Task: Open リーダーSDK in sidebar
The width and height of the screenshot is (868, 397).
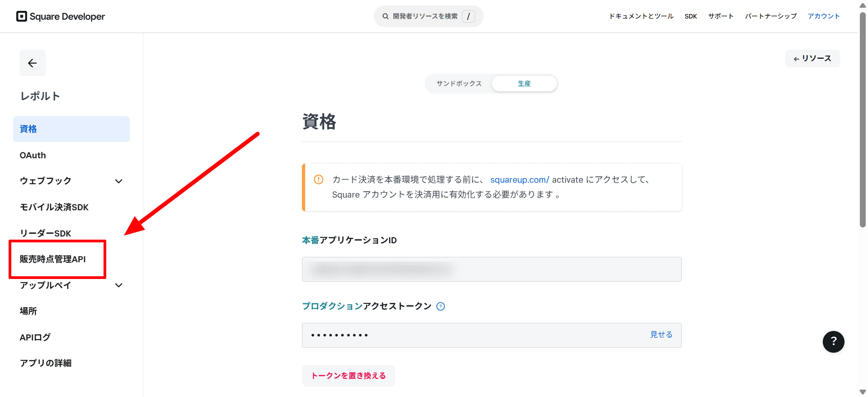Action: [46, 233]
